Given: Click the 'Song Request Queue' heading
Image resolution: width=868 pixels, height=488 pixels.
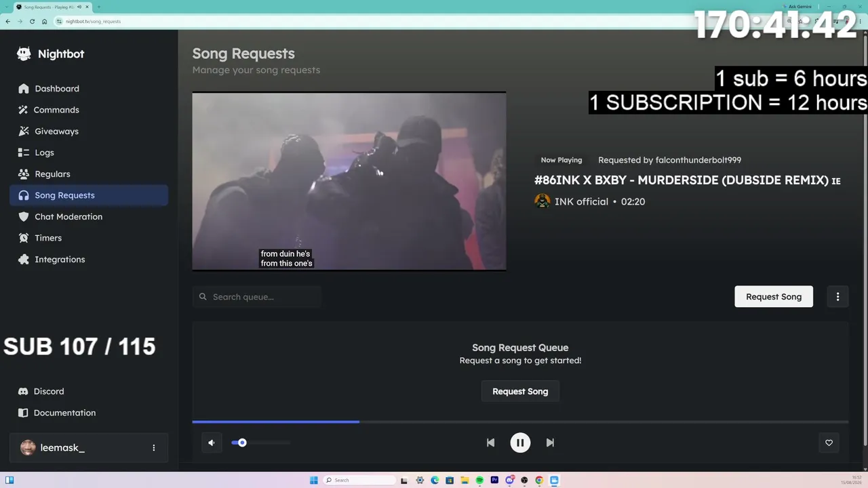Looking at the screenshot, I should (520, 348).
